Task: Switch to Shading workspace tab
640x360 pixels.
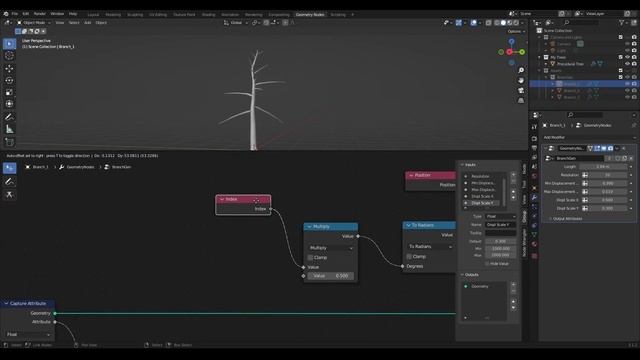Action: coord(209,14)
